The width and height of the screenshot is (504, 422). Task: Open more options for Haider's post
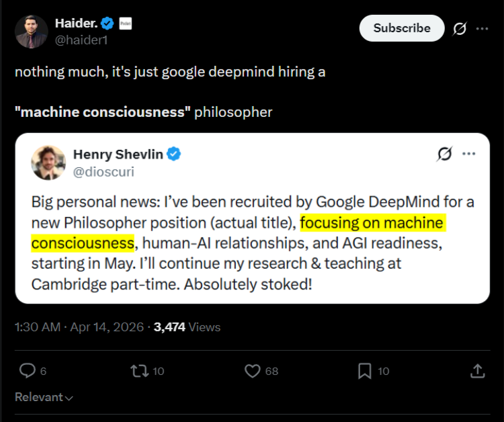pos(482,29)
